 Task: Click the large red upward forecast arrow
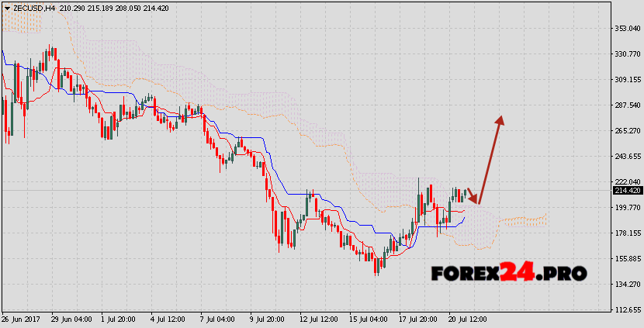490,159
